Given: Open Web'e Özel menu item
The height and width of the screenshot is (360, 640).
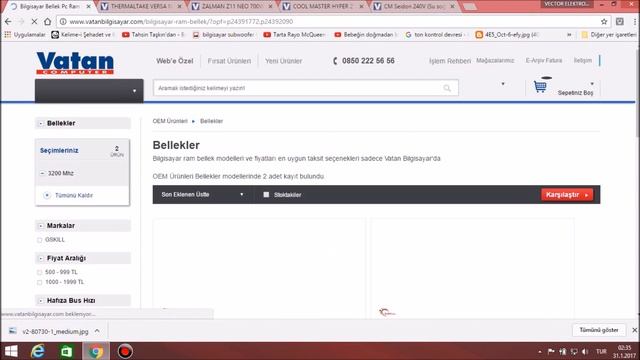Looking at the screenshot, I should (x=175, y=61).
